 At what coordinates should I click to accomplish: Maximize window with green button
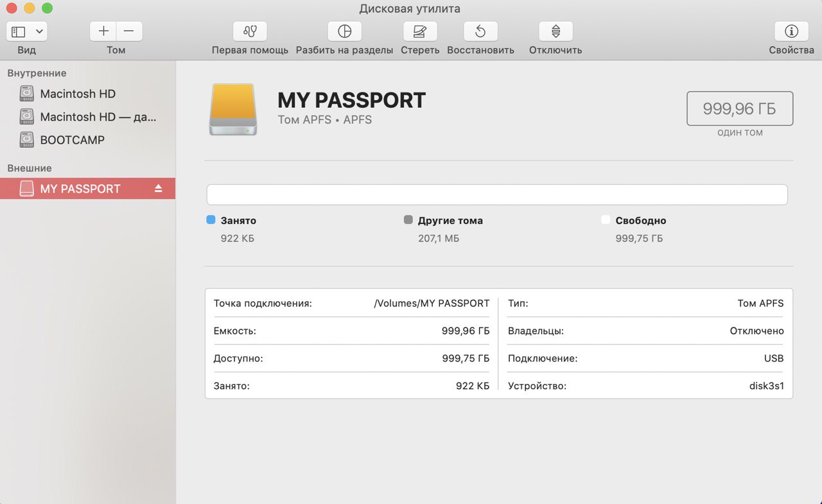click(x=47, y=8)
